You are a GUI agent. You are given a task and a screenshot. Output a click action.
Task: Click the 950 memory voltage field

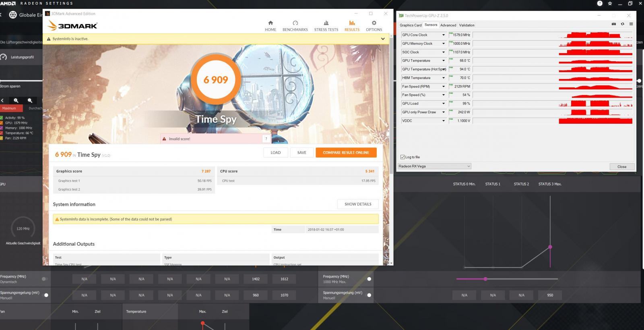(550, 295)
